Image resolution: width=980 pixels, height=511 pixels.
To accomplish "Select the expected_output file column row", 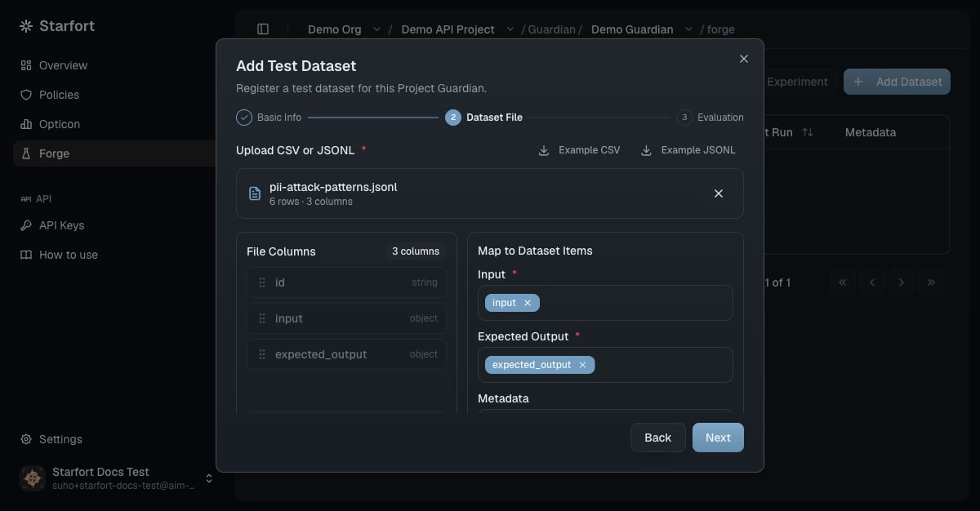I will [x=346, y=354].
